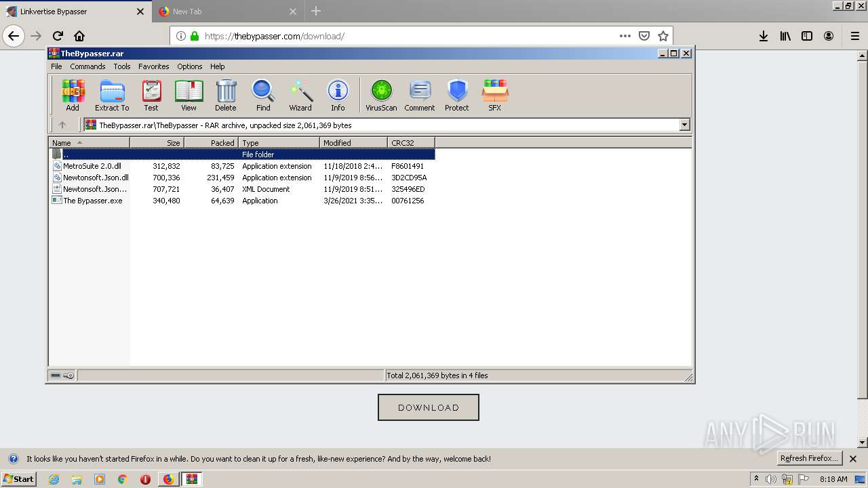Show archive Info
Screen dimensions: 868x488
(338, 95)
